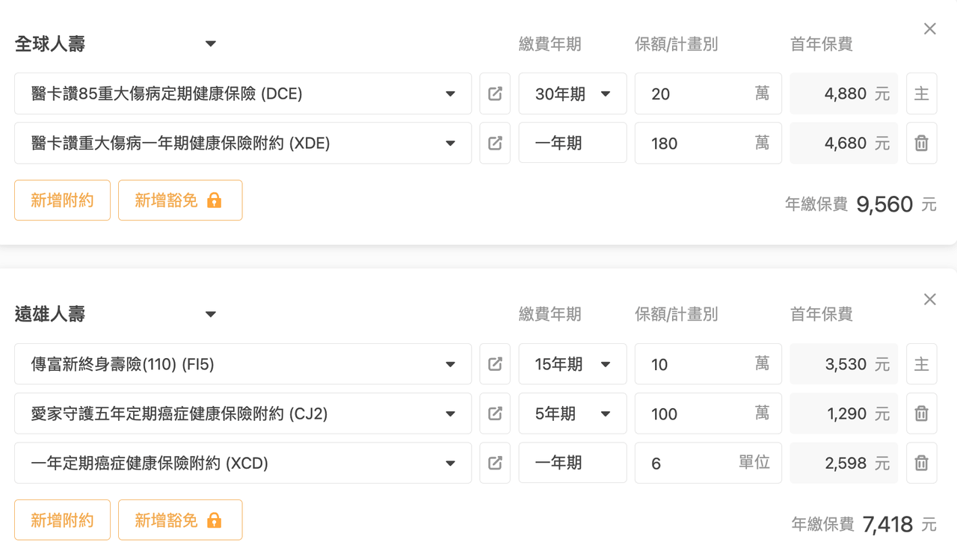Close the 全球人壽 policy card
Image resolution: width=957 pixels, height=560 pixels.
coord(929,29)
